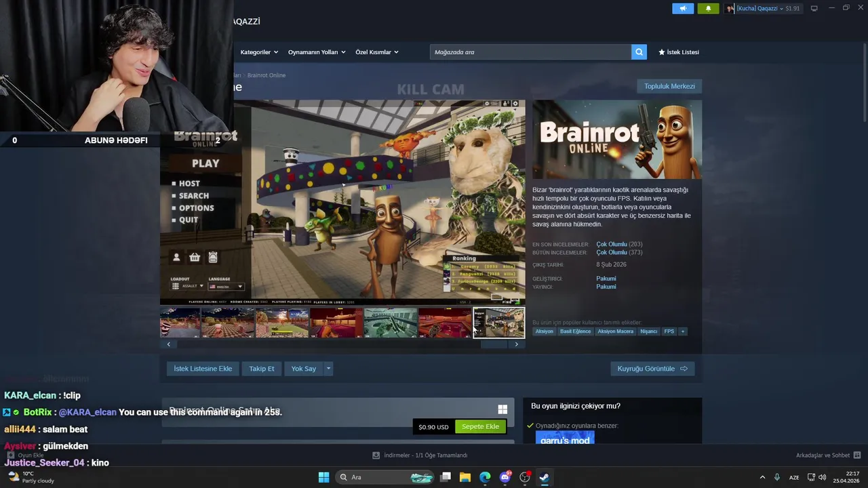Select Nişancı tag

(x=649, y=331)
